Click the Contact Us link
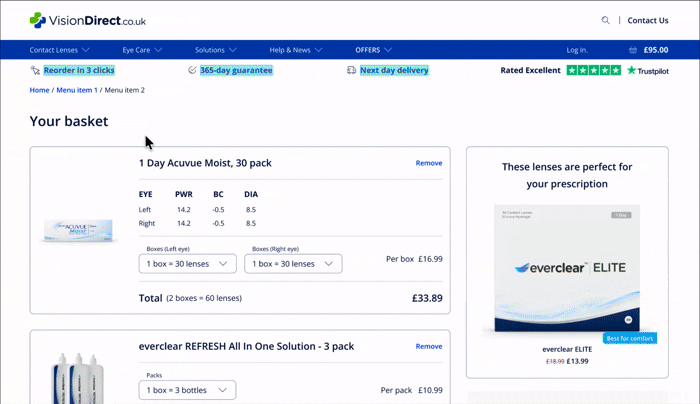 647,20
